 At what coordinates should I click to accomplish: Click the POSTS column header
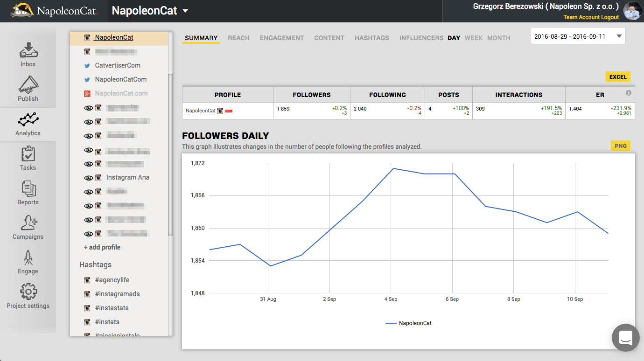(449, 95)
